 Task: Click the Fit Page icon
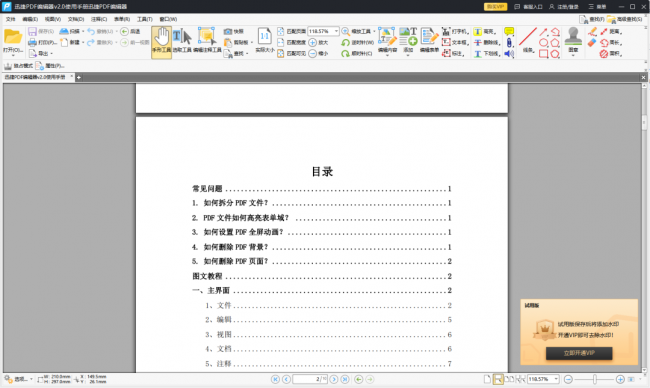tap(281, 32)
